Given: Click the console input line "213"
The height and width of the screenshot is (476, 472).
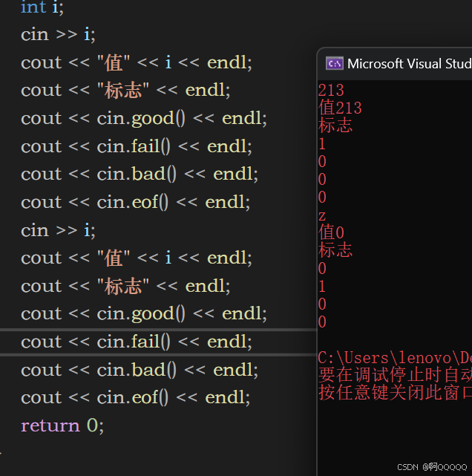Looking at the screenshot, I should coord(331,90).
